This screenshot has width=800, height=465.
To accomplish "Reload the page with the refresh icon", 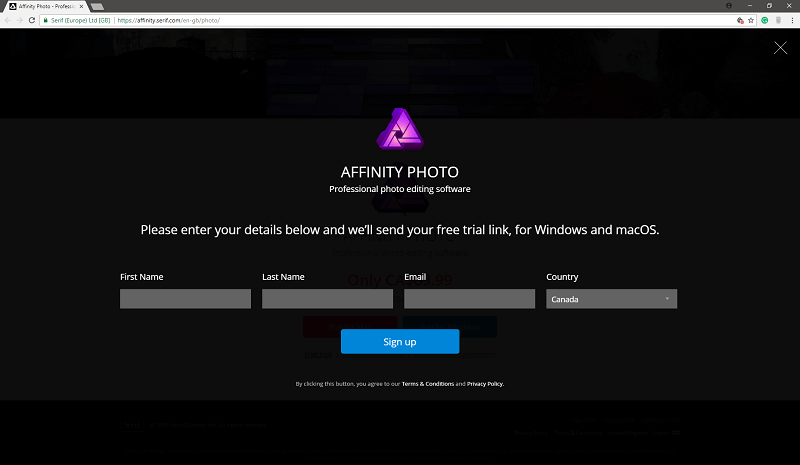I will (32, 20).
